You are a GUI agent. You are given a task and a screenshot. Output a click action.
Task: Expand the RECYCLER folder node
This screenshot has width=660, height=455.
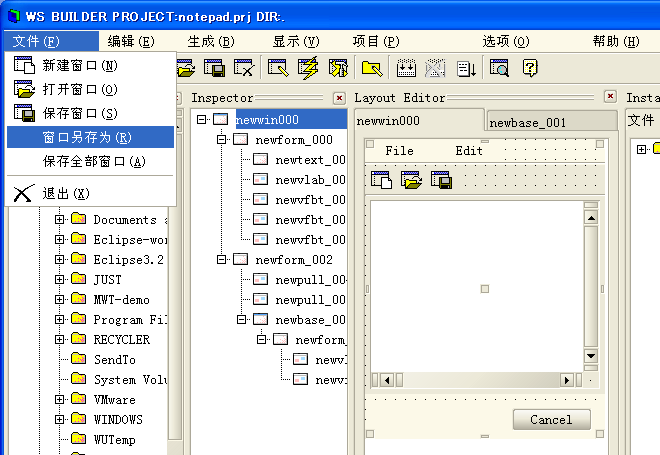pyautogui.click(x=60, y=339)
